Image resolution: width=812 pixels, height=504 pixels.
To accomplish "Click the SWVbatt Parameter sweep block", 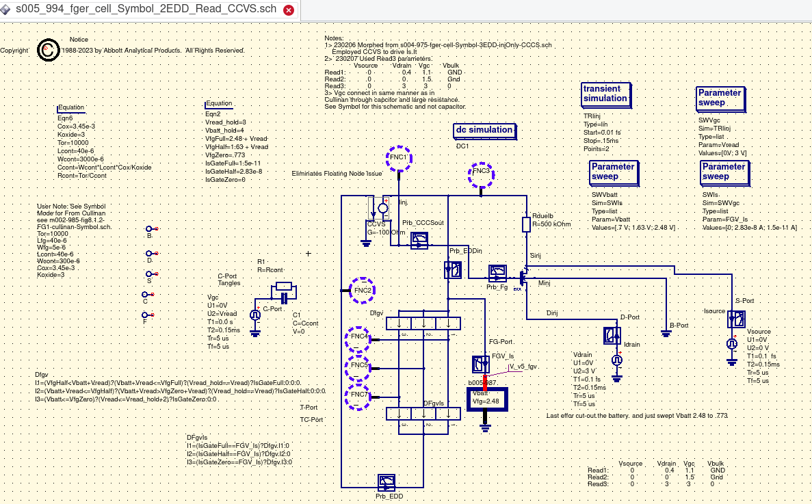I will click(613, 172).
